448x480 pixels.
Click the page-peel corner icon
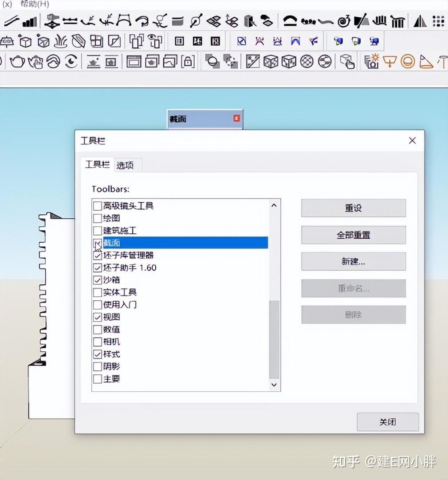[x=114, y=41]
